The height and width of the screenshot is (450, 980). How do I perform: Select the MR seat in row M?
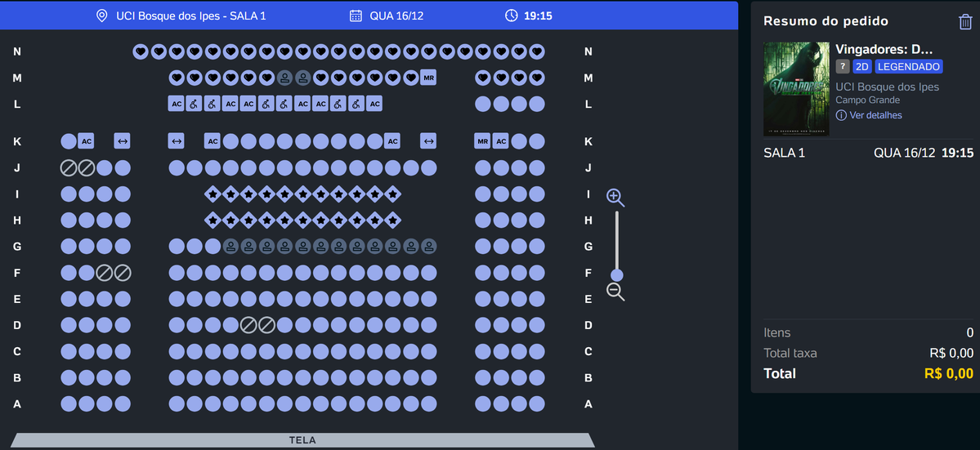click(428, 78)
